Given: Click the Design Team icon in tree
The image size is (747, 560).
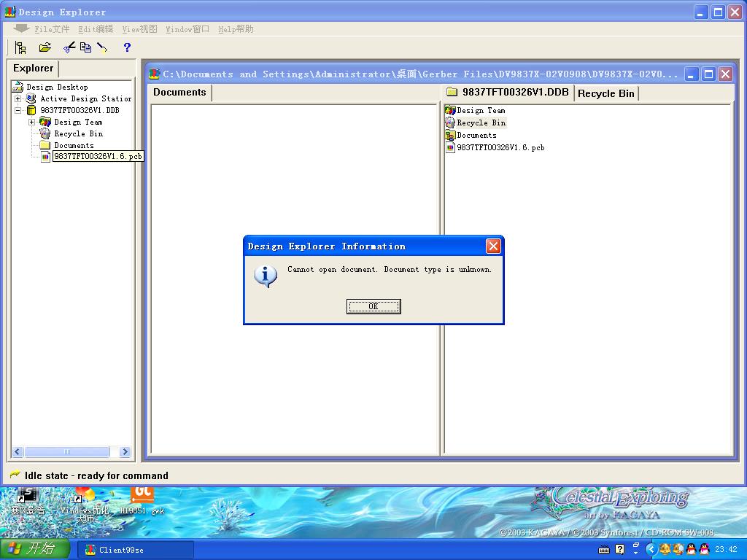Looking at the screenshot, I should tap(45, 122).
